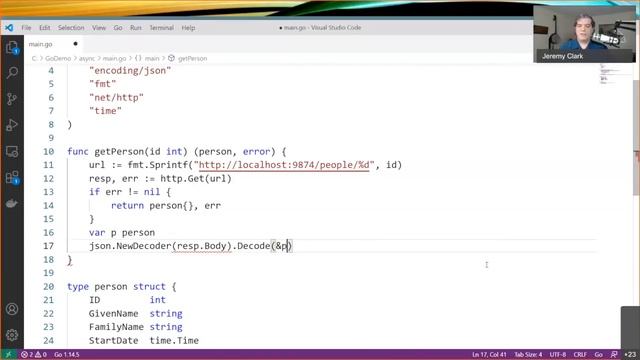The height and width of the screenshot is (360, 640).
Task: Open the Terminal menu
Action: 161,28
